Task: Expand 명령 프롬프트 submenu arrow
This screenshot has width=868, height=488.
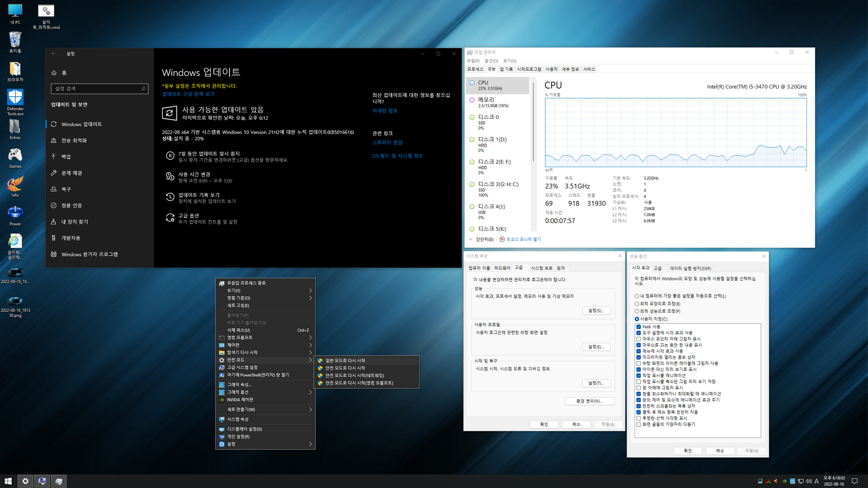Action: click(x=310, y=337)
